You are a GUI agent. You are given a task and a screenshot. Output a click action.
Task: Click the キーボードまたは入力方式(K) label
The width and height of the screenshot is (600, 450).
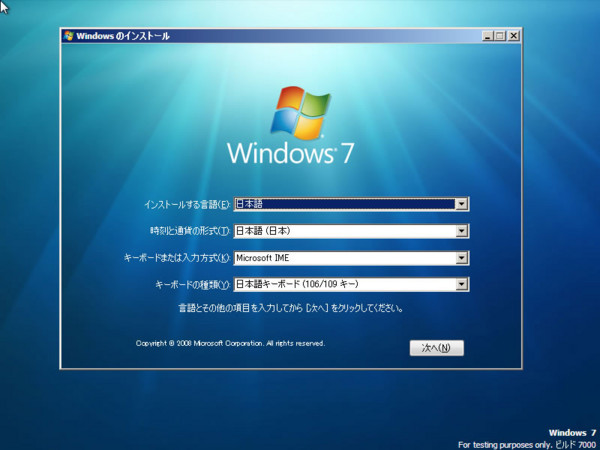pos(177,258)
